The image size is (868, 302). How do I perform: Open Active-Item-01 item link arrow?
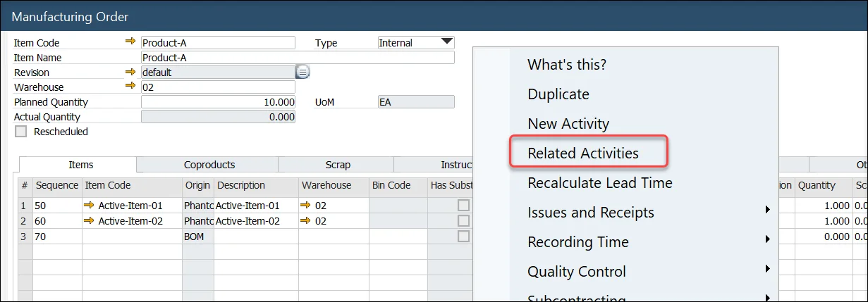[x=89, y=206]
